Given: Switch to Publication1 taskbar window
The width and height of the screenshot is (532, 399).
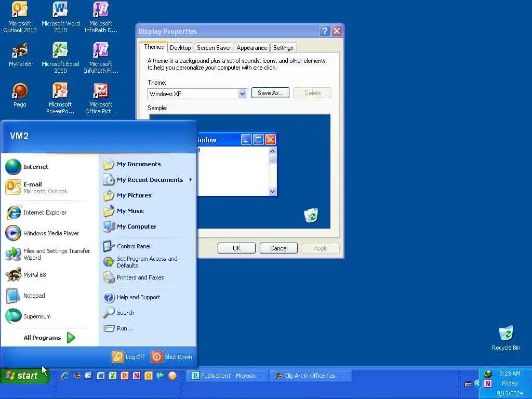Looking at the screenshot, I should [x=227, y=376].
